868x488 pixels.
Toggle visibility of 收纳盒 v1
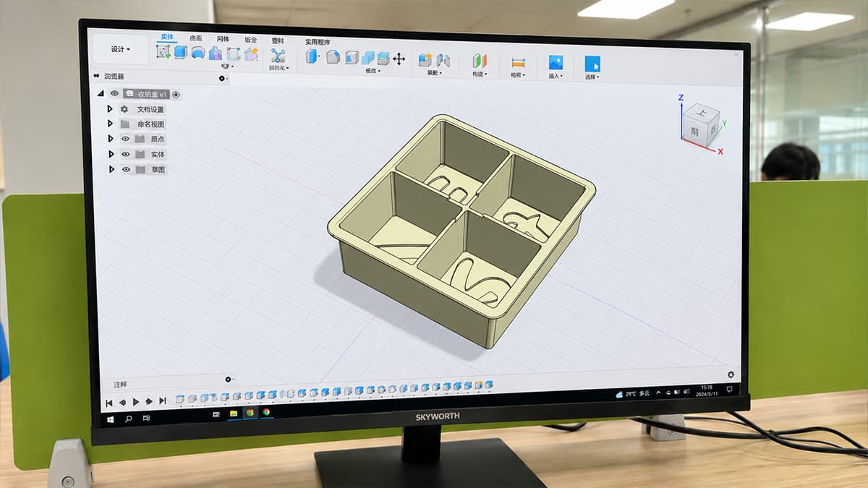(114, 93)
